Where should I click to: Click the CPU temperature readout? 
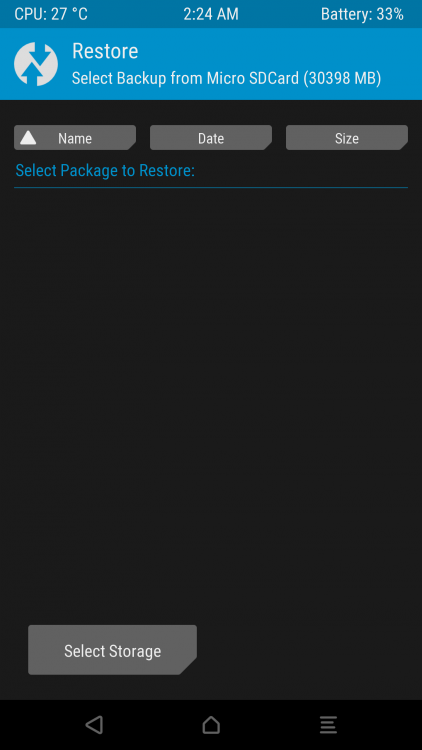point(51,14)
